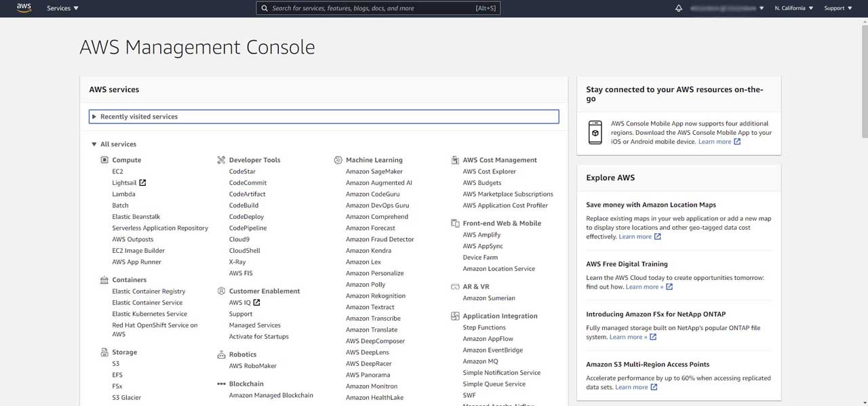Open the N. California region selector
The width and height of the screenshot is (868, 406).
tap(793, 8)
